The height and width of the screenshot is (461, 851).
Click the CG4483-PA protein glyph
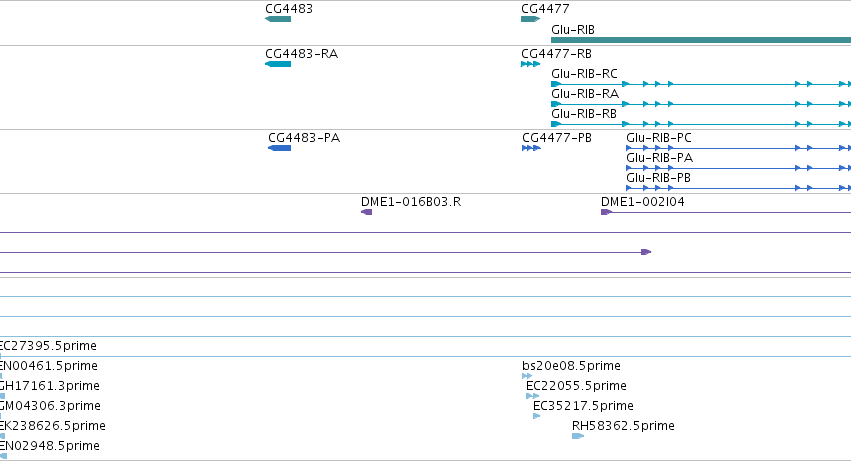[280, 148]
